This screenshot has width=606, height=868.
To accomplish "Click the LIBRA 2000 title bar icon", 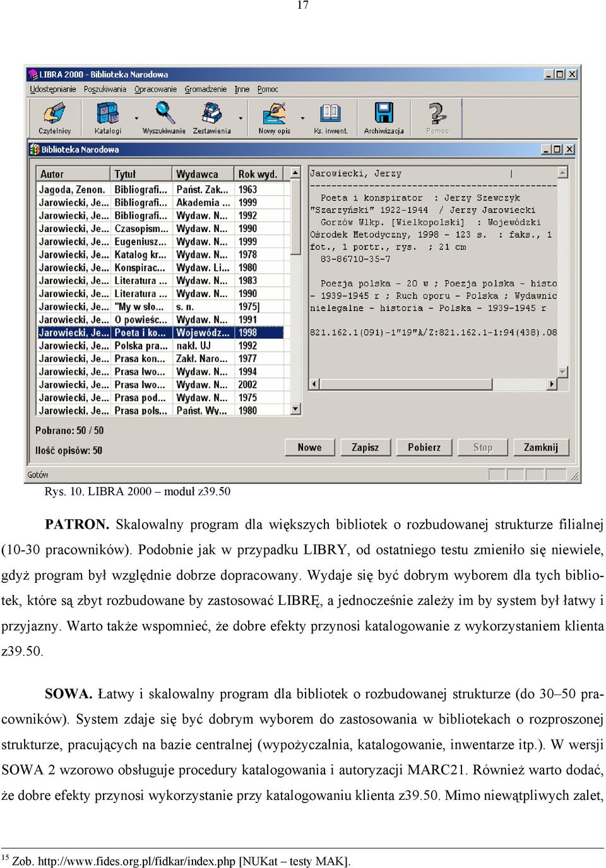I will click(33, 74).
